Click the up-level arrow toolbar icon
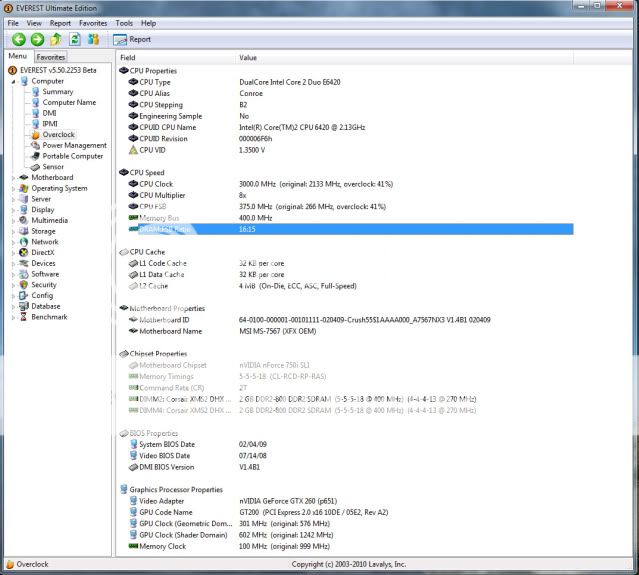 56,40
